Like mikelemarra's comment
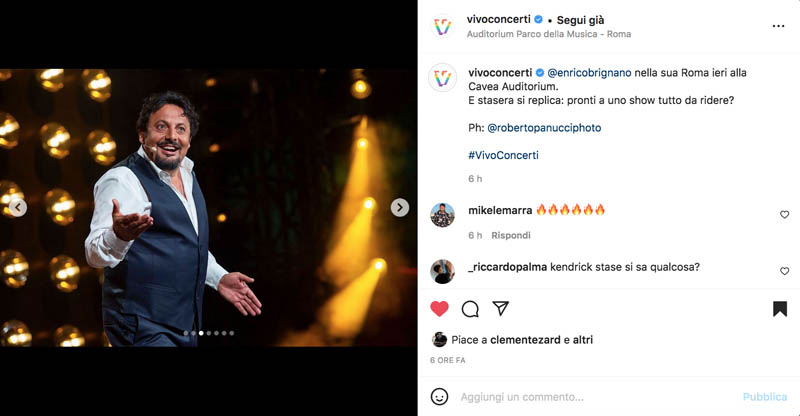 coord(784,215)
